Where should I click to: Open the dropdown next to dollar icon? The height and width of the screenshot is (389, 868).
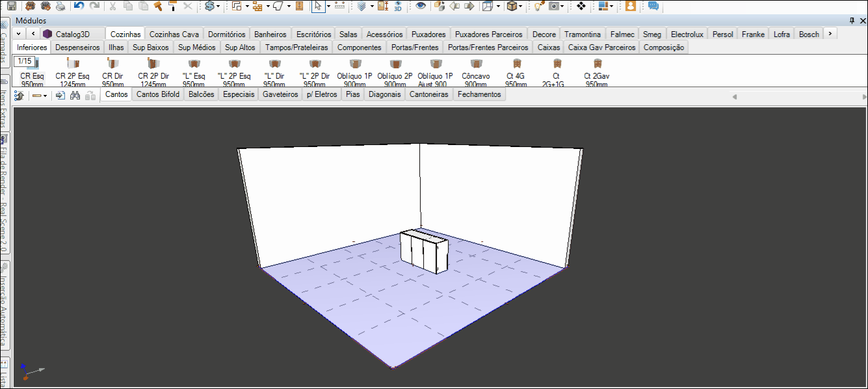coord(218,7)
